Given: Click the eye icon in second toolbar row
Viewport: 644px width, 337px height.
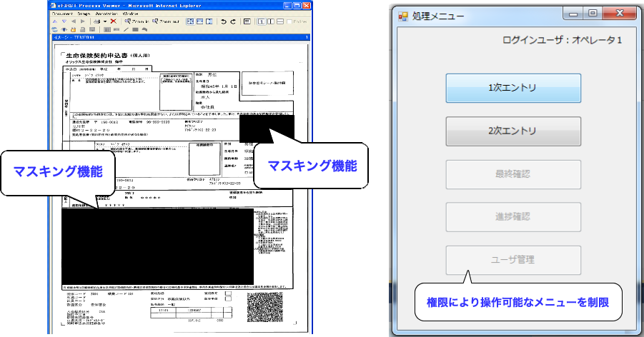Looking at the screenshot, I should point(64,29).
